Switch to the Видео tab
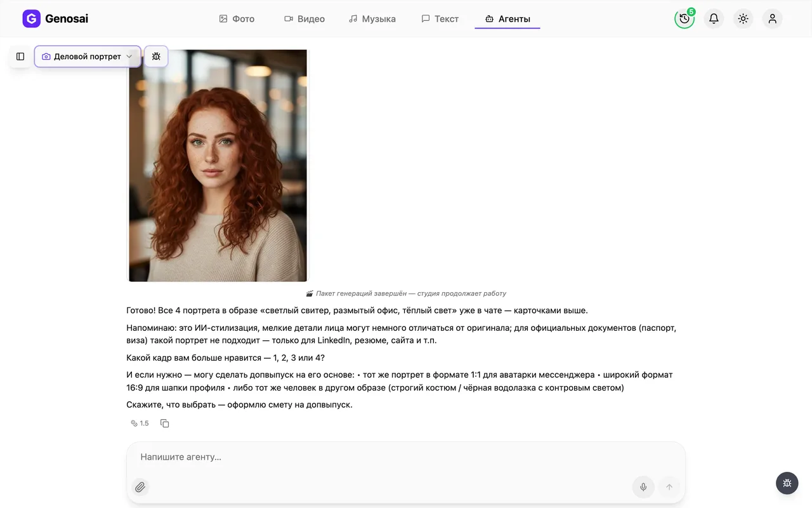 tap(304, 19)
